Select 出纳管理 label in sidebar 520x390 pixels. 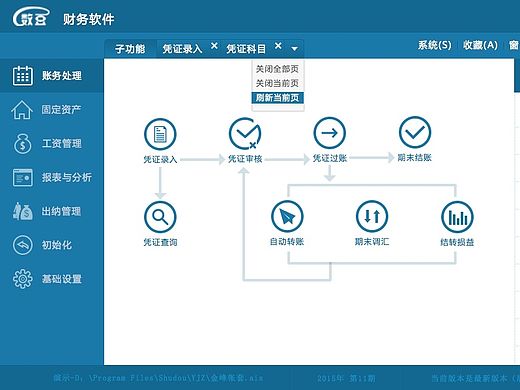[x=61, y=211]
